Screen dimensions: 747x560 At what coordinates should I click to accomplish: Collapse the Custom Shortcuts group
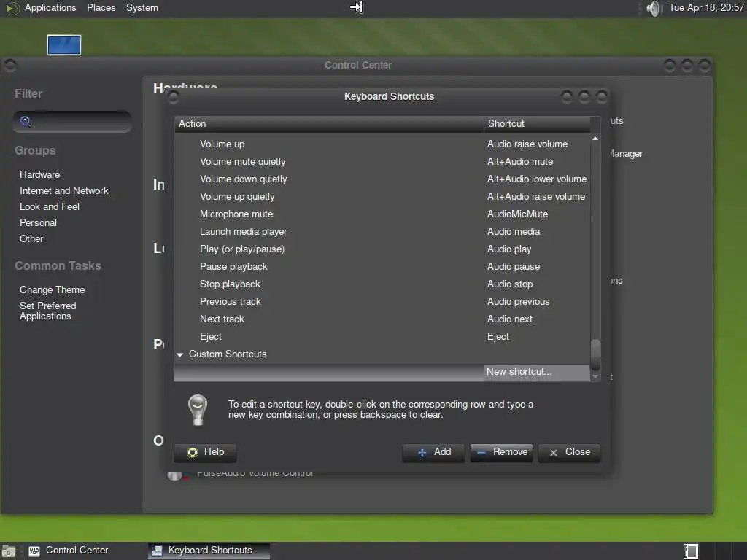180,354
